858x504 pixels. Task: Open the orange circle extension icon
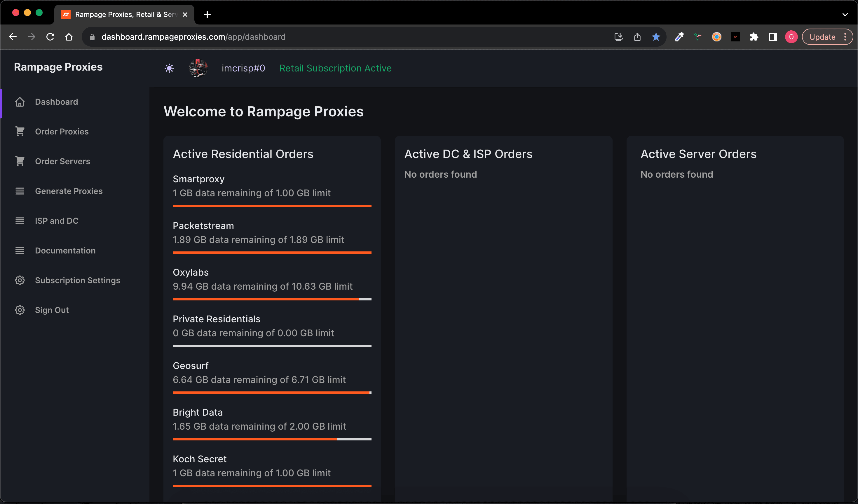[717, 37]
